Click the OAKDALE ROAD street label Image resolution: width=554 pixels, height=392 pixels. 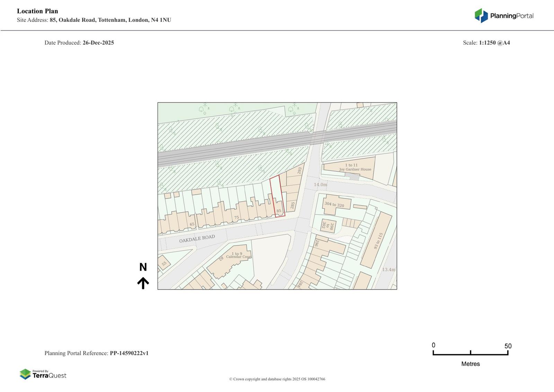197,239
